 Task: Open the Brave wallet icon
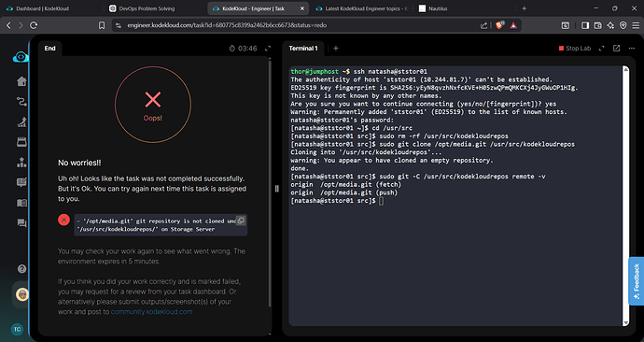point(598,25)
